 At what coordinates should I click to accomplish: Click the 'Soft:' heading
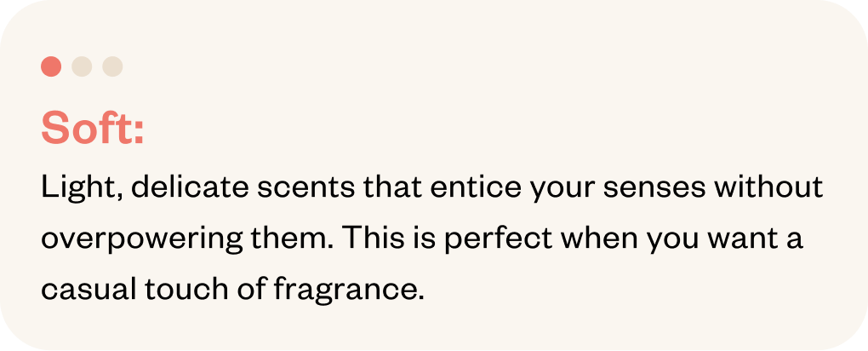coord(93,129)
